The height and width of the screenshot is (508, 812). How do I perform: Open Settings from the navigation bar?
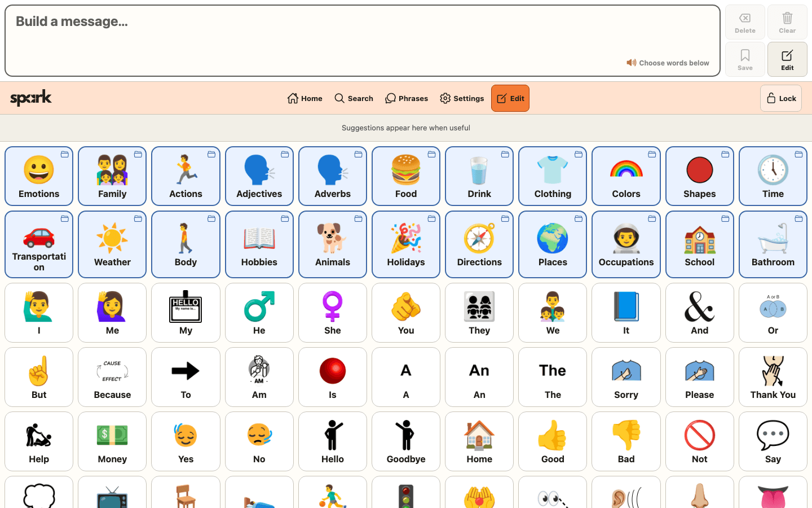(x=462, y=98)
